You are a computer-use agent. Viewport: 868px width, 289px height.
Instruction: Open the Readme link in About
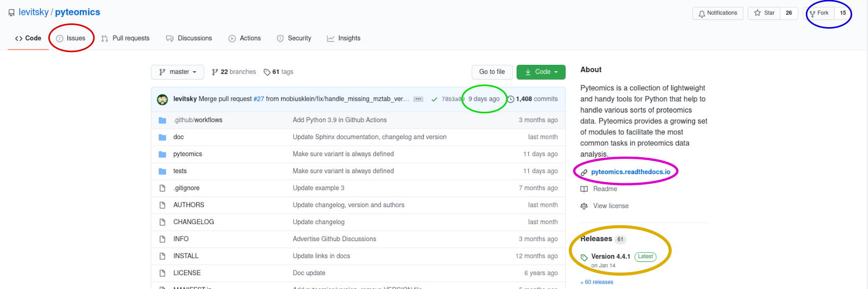pos(605,189)
